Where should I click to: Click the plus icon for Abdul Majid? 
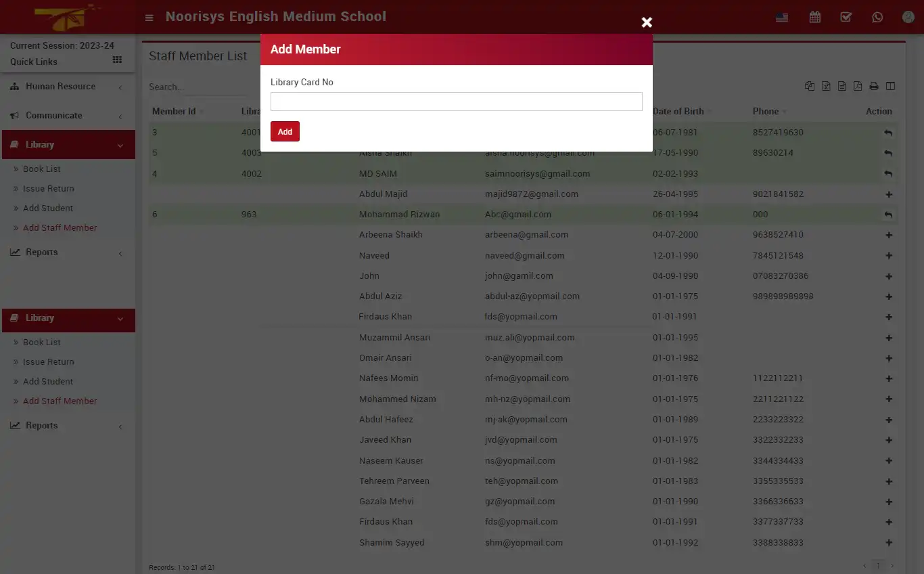(889, 194)
